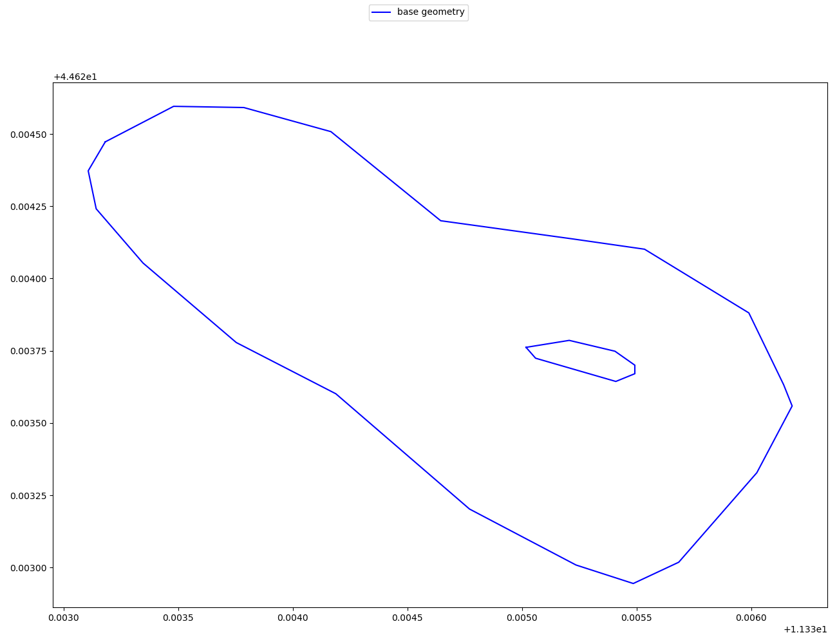
Task: Click the y-axis offset text +4.462e1
Action: tap(75, 77)
